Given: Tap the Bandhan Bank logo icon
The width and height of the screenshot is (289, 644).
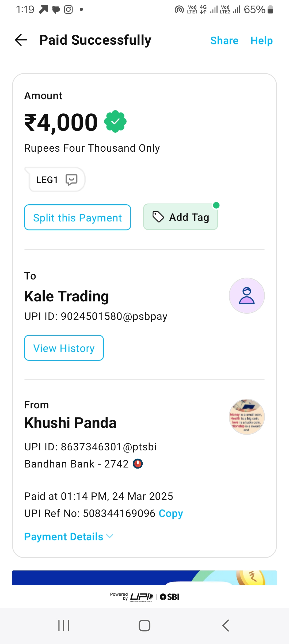Looking at the screenshot, I should click(138, 463).
